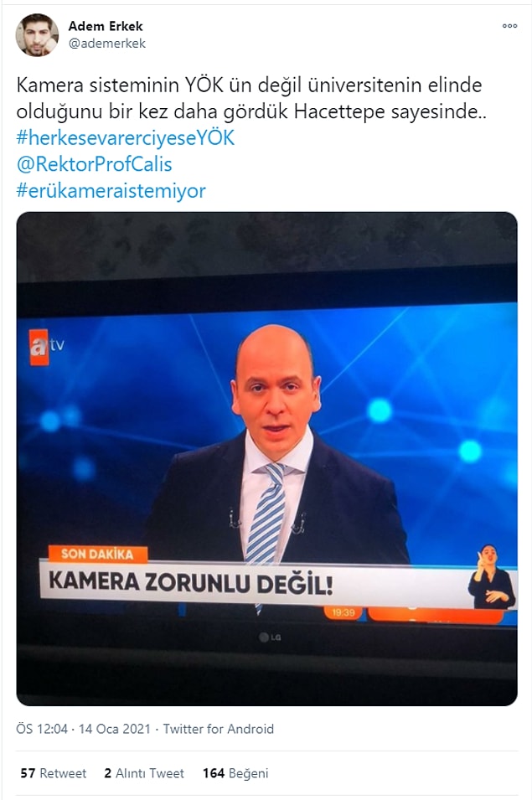The image size is (532, 800).
Task: Click the atv channel logo in photo
Action: tap(47, 347)
